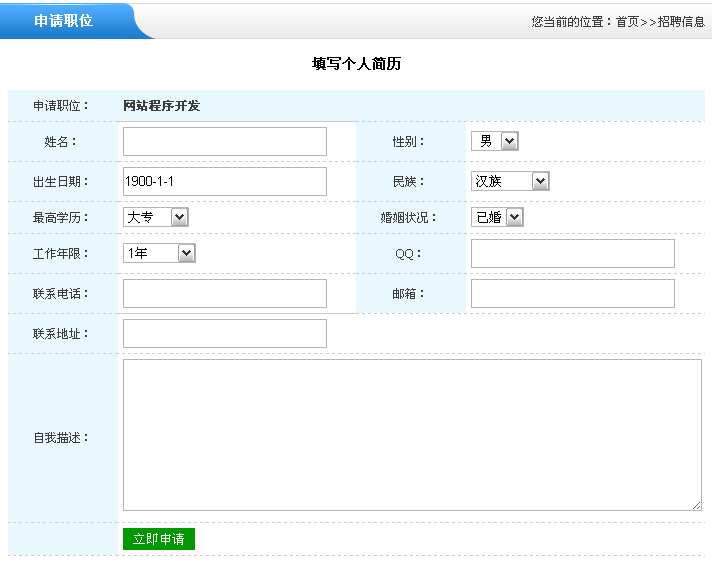This screenshot has height=562, width=712.
Task: Open the 工作年限 dropdown showing 1年
Action: pos(159,254)
